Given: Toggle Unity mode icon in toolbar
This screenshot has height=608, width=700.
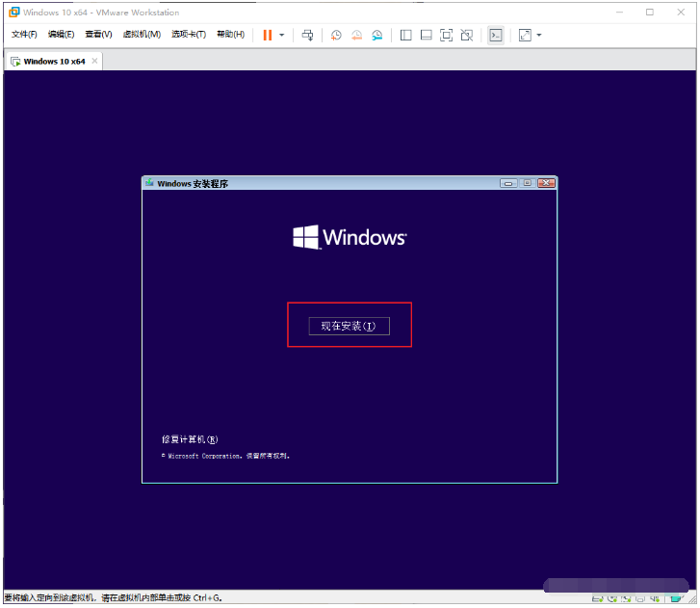Looking at the screenshot, I should click(466, 35).
